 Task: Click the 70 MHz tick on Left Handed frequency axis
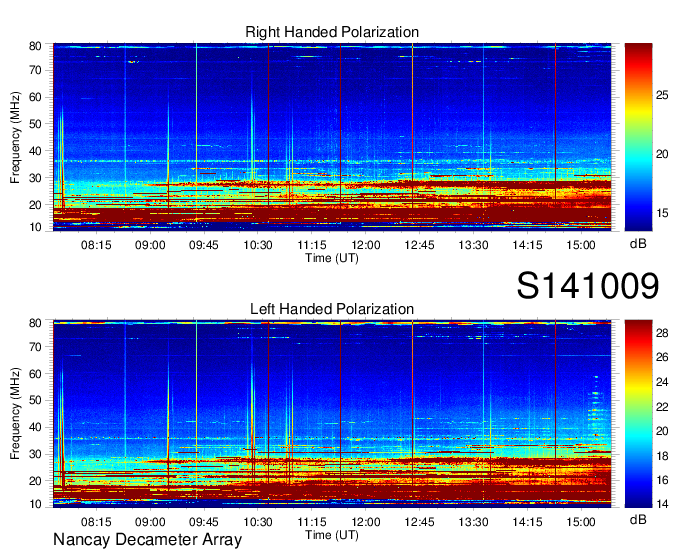pyautogui.click(x=35, y=347)
